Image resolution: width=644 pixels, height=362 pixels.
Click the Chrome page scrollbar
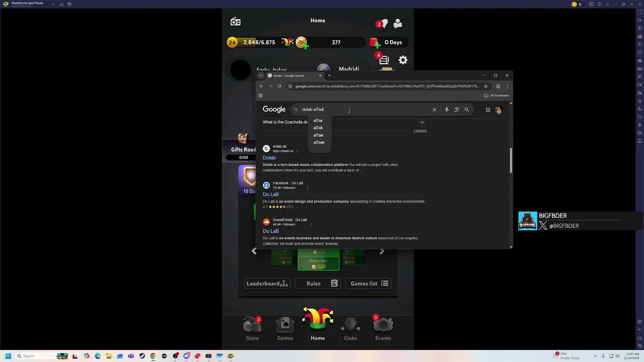pyautogui.click(x=511, y=160)
